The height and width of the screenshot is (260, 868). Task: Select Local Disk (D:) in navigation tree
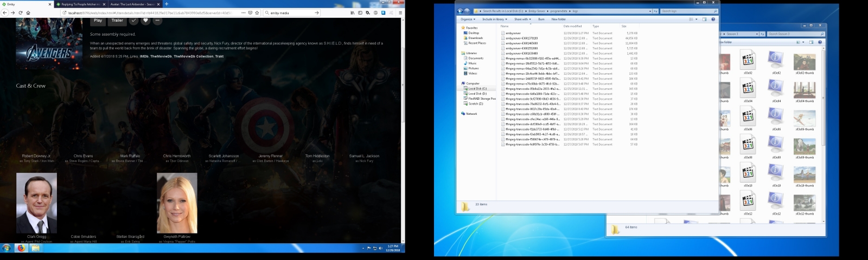click(x=477, y=94)
